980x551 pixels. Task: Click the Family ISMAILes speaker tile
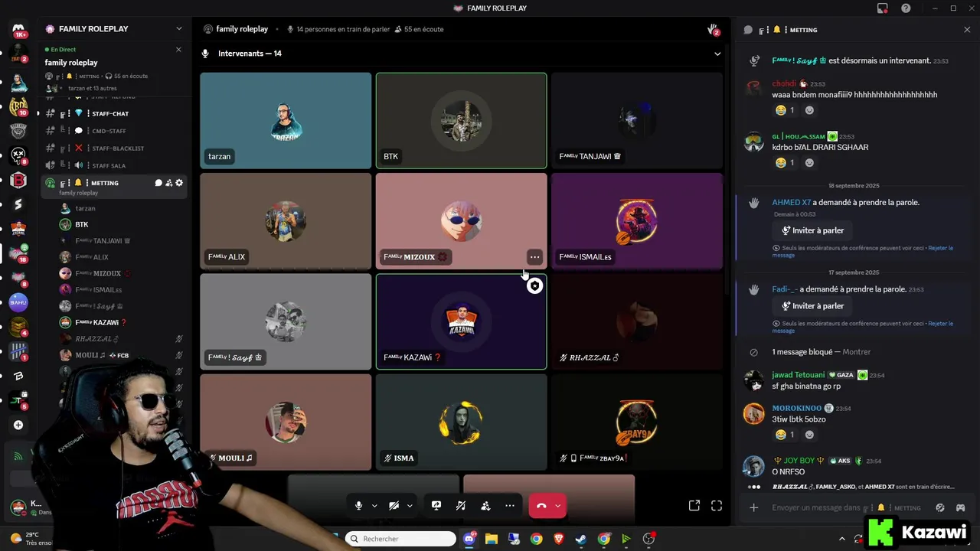coord(637,221)
